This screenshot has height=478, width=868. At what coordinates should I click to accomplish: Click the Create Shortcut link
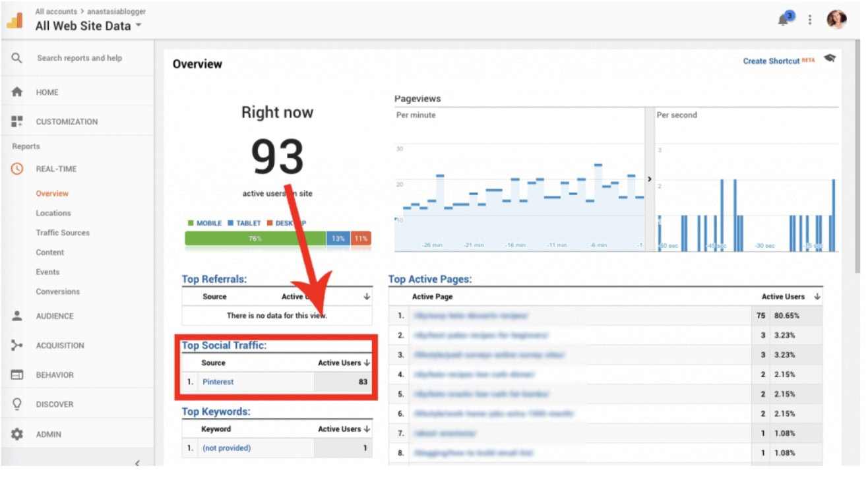click(771, 61)
